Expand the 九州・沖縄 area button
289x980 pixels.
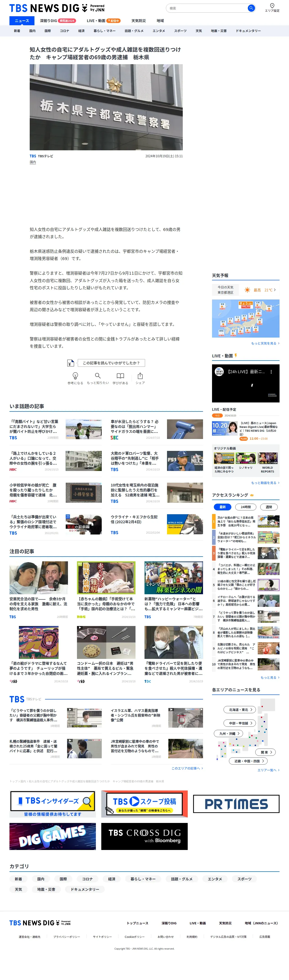(x=229, y=733)
